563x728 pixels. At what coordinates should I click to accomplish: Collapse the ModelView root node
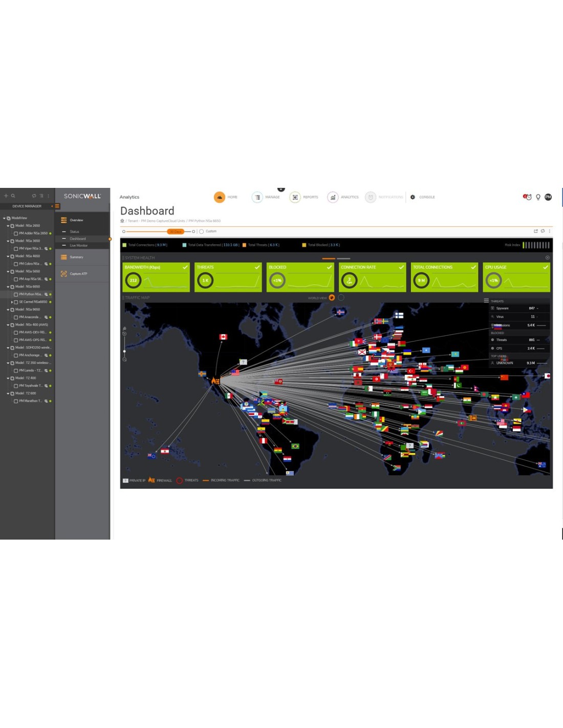[x=4, y=218]
